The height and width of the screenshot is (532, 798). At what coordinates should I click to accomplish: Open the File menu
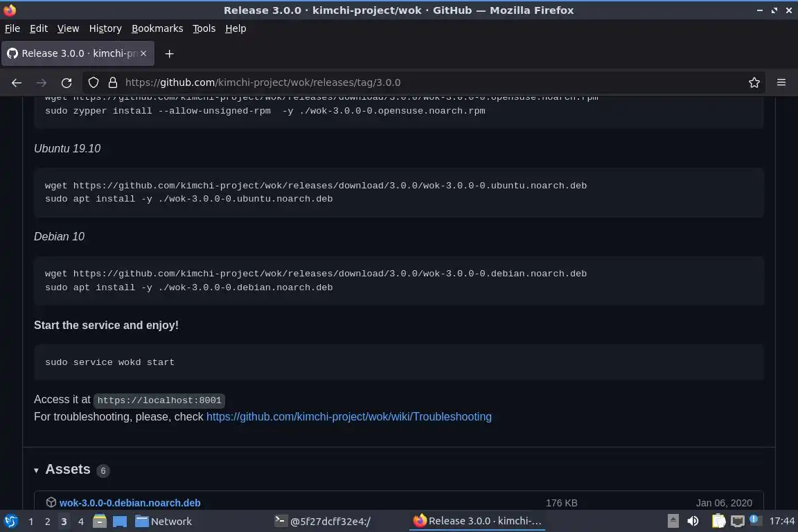pos(12,28)
